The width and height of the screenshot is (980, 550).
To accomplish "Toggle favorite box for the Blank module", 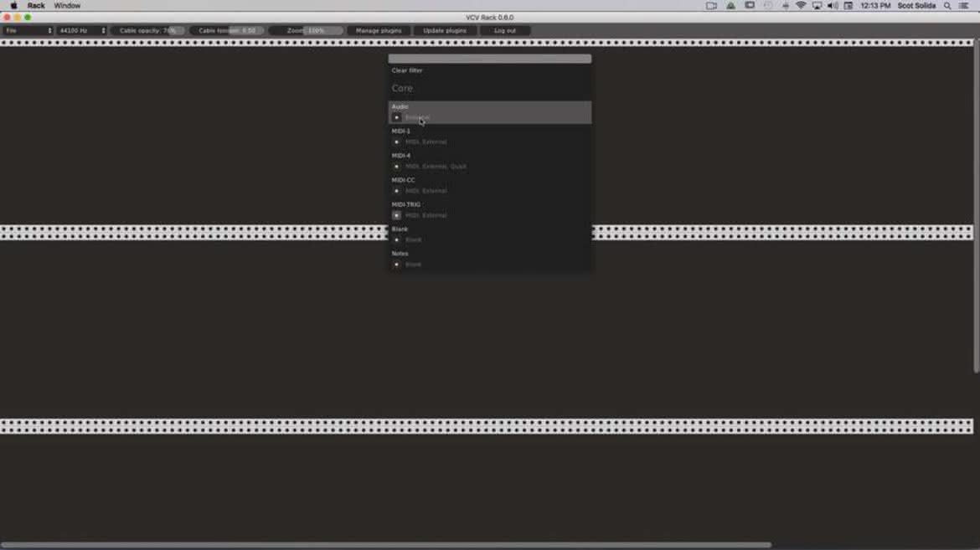I will coord(396,239).
